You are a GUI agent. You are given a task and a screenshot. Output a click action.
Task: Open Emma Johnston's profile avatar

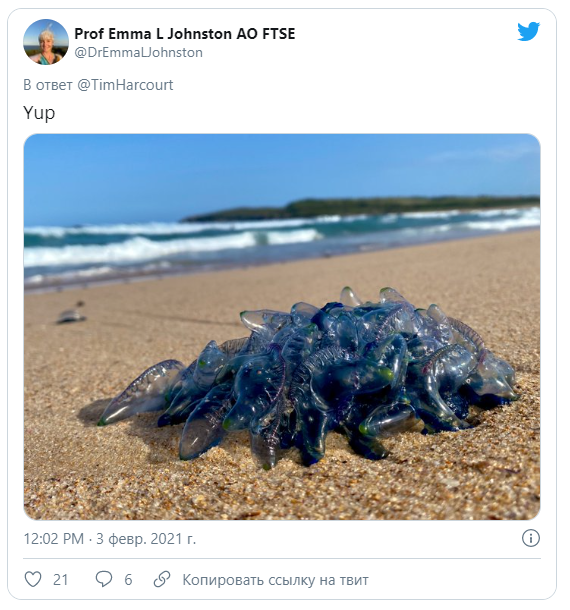(46, 42)
